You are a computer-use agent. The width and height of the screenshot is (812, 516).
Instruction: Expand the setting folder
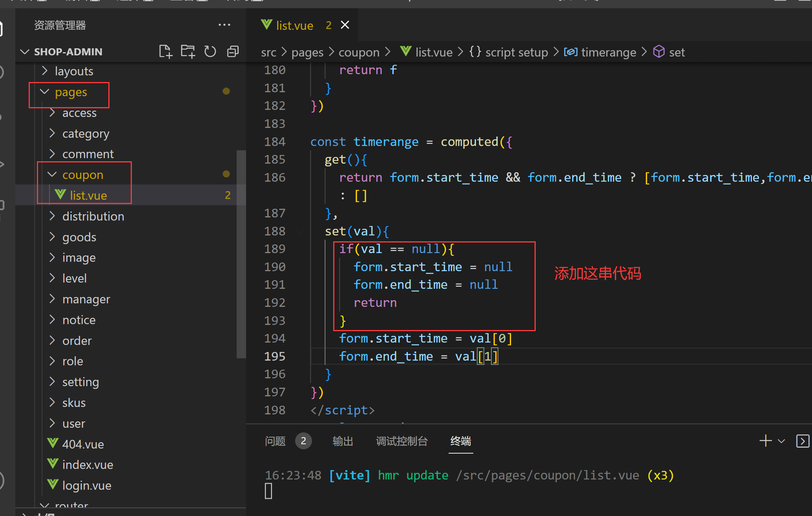click(52, 382)
